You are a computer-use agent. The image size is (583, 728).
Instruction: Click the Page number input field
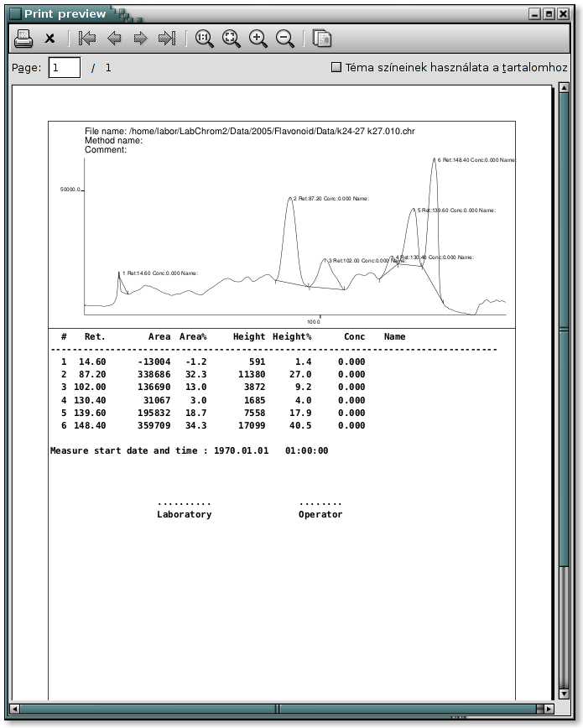click(65, 67)
